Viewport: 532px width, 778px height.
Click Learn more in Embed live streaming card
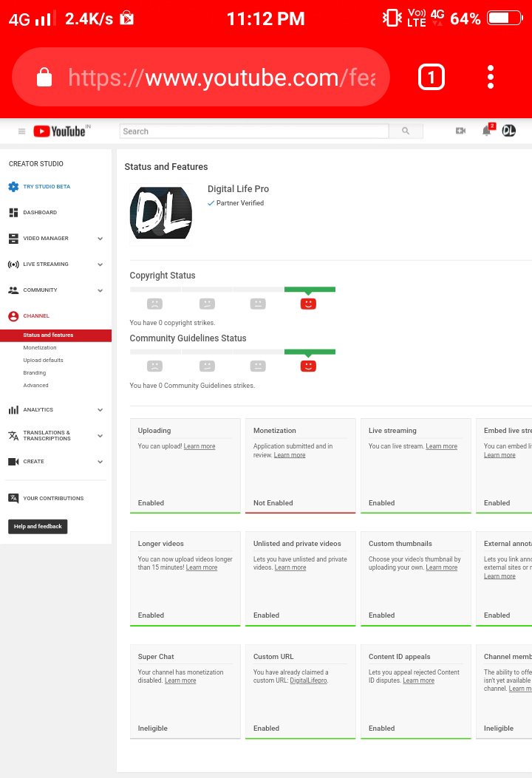tap(499, 455)
